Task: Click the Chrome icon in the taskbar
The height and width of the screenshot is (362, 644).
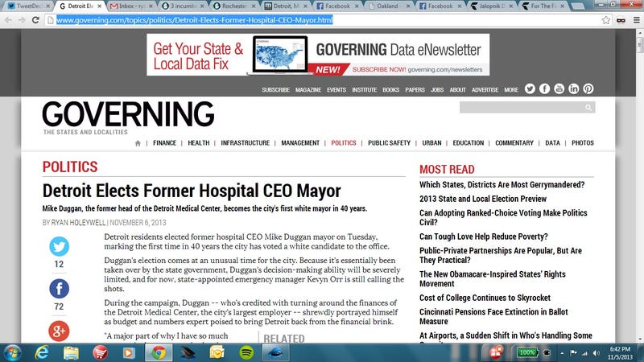Action: [x=159, y=353]
